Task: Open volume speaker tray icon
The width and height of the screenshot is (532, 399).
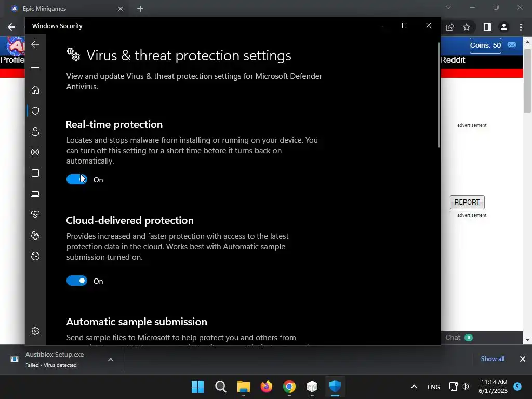Action: click(x=465, y=387)
